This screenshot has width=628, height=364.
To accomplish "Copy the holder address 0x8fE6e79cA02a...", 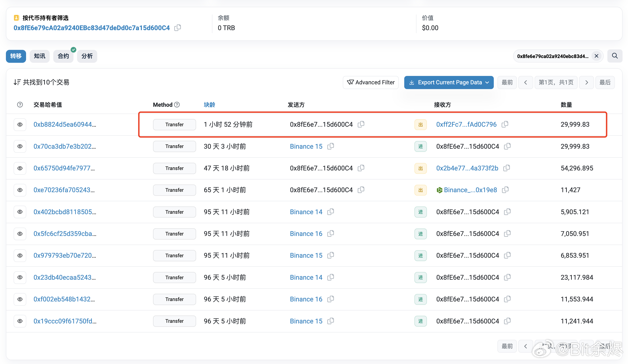I will 178,28.
